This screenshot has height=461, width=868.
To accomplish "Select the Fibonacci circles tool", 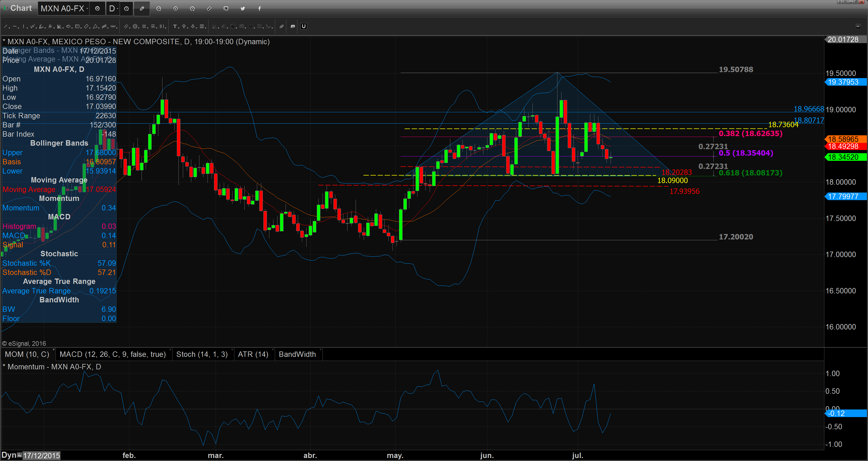I will [135, 26].
